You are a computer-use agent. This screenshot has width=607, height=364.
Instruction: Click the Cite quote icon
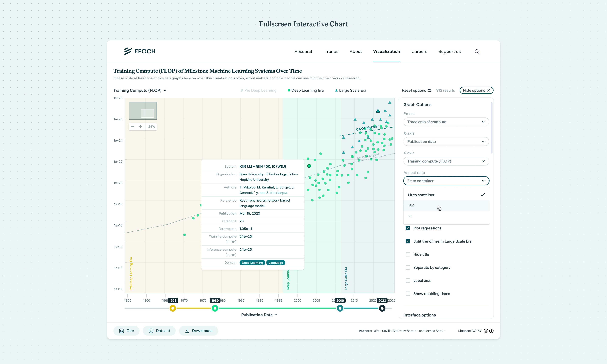[121, 331]
